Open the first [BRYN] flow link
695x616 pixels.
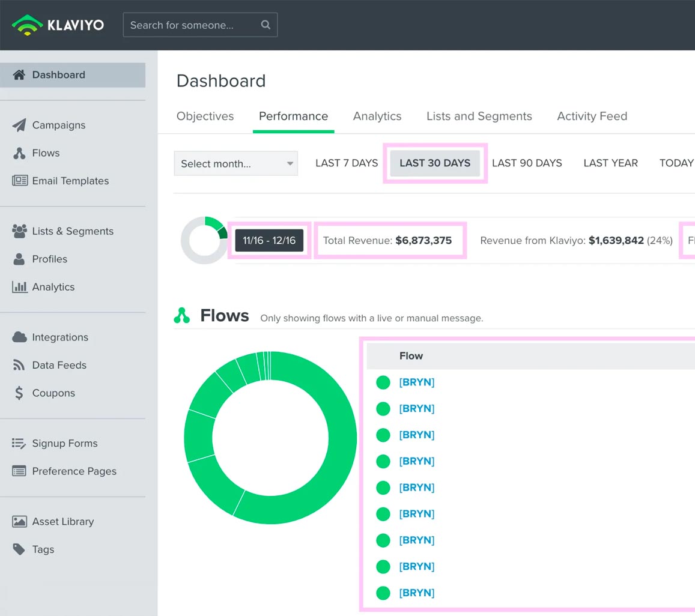click(x=416, y=382)
